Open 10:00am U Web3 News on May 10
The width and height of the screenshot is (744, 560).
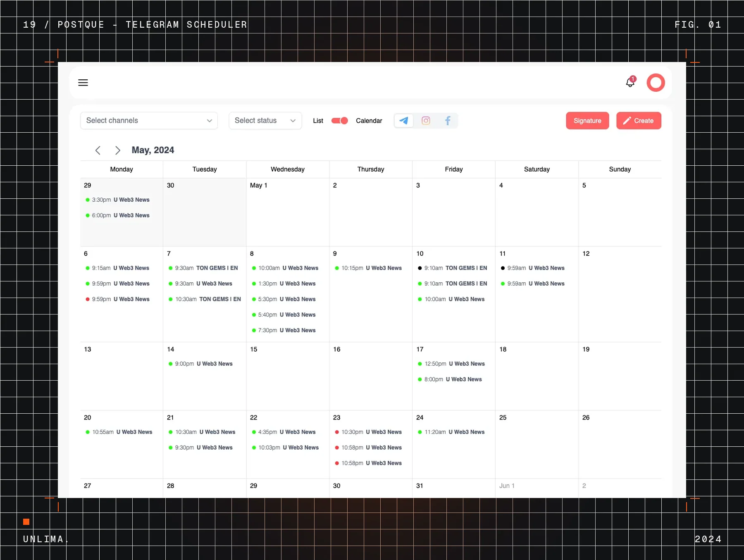[x=451, y=299]
